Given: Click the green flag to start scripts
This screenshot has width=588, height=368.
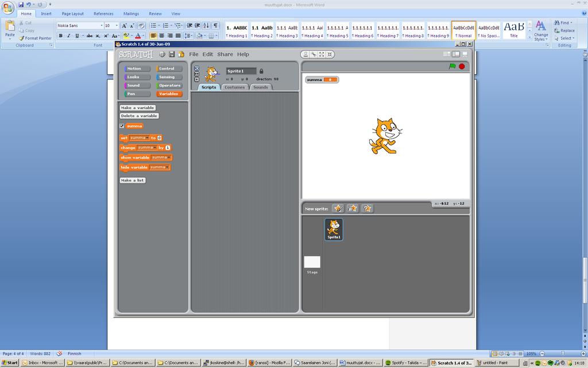Looking at the screenshot, I should tap(452, 67).
